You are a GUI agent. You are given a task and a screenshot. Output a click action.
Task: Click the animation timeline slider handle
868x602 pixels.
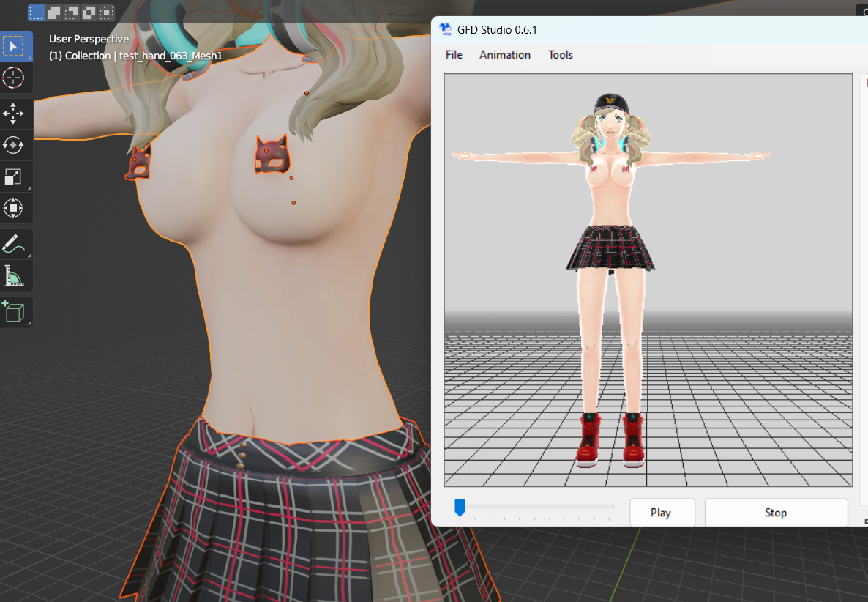[x=460, y=508]
